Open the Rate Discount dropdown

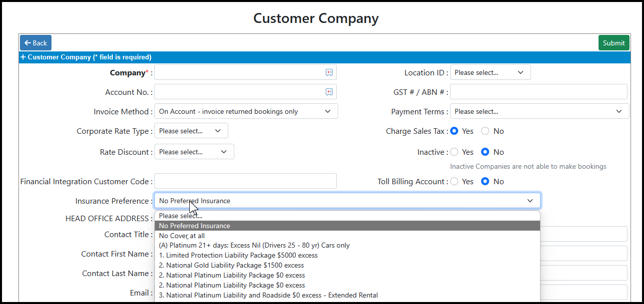pos(194,152)
